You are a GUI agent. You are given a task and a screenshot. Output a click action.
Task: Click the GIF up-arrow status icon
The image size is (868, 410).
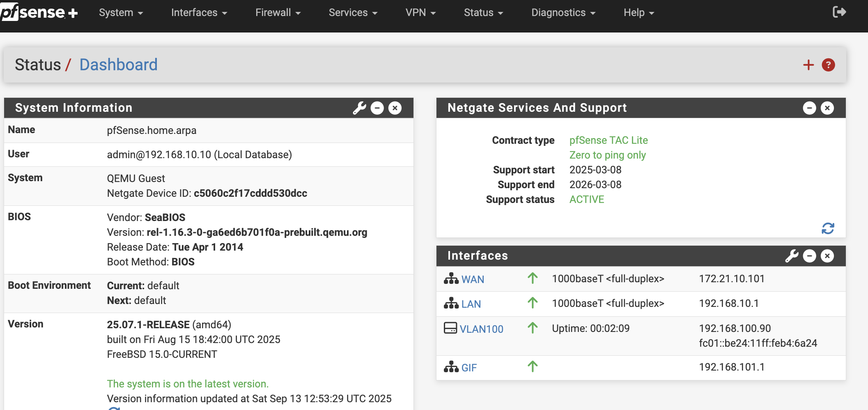[533, 366]
